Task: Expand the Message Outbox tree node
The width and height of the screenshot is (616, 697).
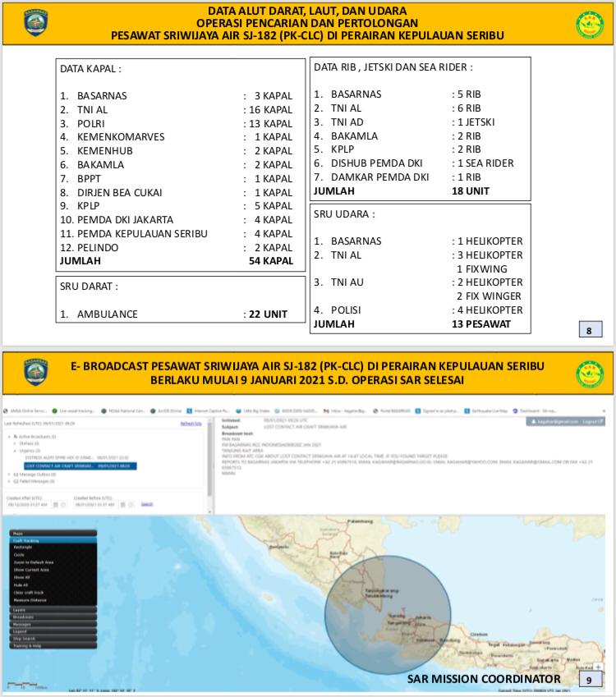Action: pos(10,475)
